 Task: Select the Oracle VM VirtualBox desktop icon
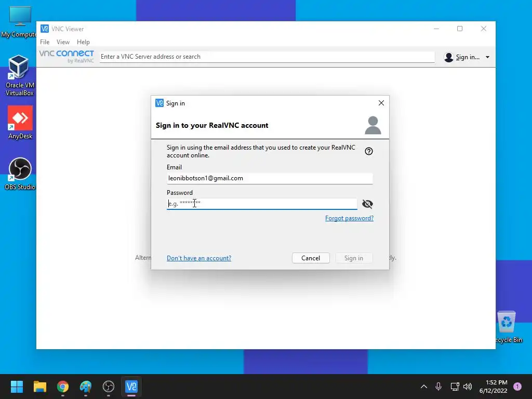[19, 75]
